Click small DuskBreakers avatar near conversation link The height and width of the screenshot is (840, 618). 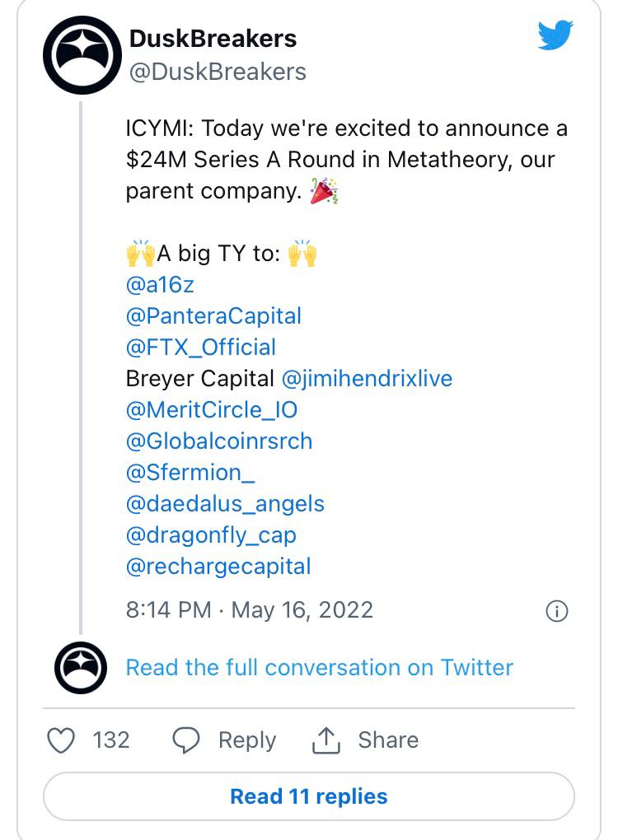pyautogui.click(x=82, y=667)
